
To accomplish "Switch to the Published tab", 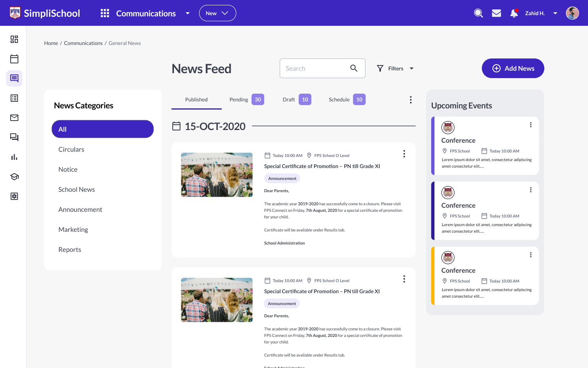I will (196, 100).
